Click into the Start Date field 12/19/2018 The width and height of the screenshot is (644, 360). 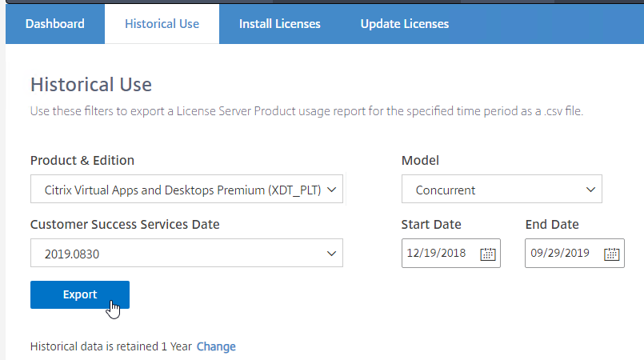tap(451, 253)
